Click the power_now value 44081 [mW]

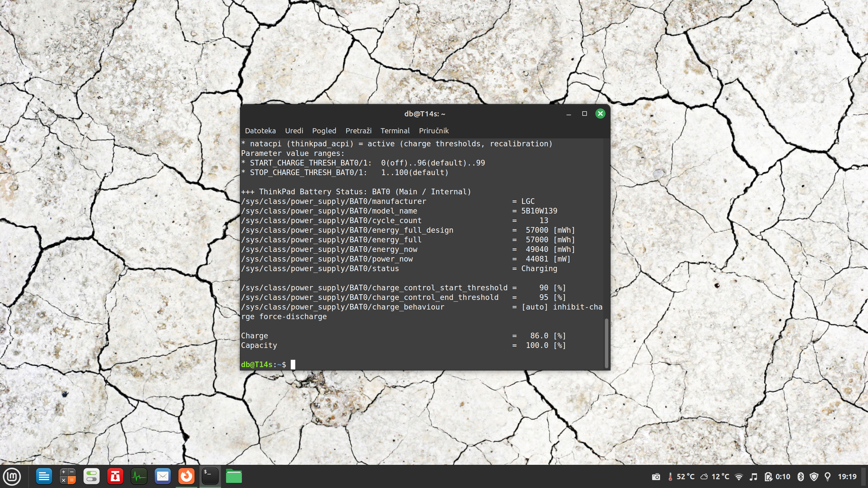pos(548,259)
